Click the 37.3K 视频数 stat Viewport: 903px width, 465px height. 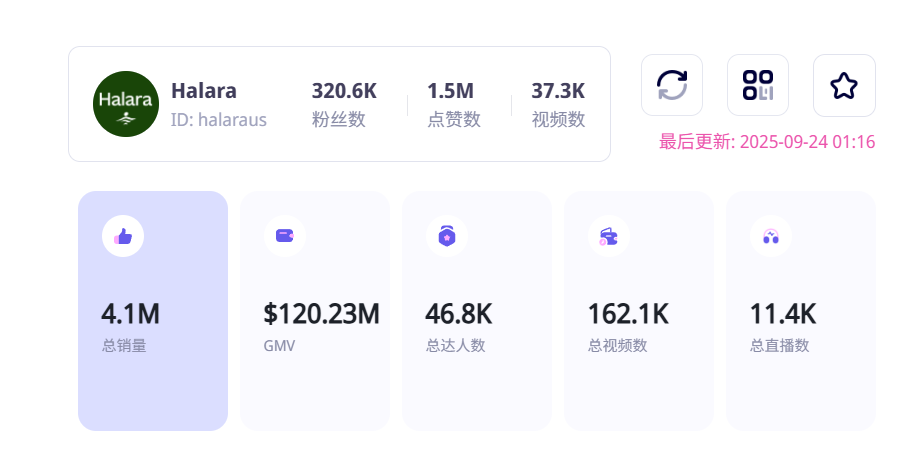coord(558,104)
